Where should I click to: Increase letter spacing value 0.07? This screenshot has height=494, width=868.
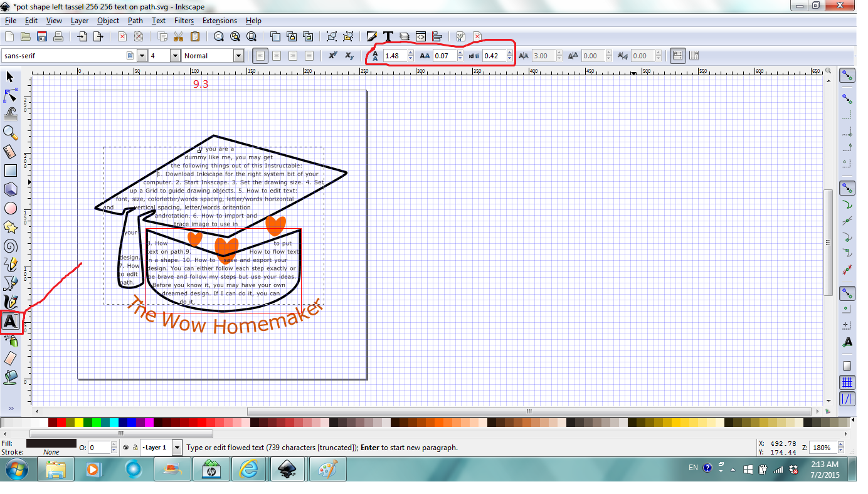460,53
